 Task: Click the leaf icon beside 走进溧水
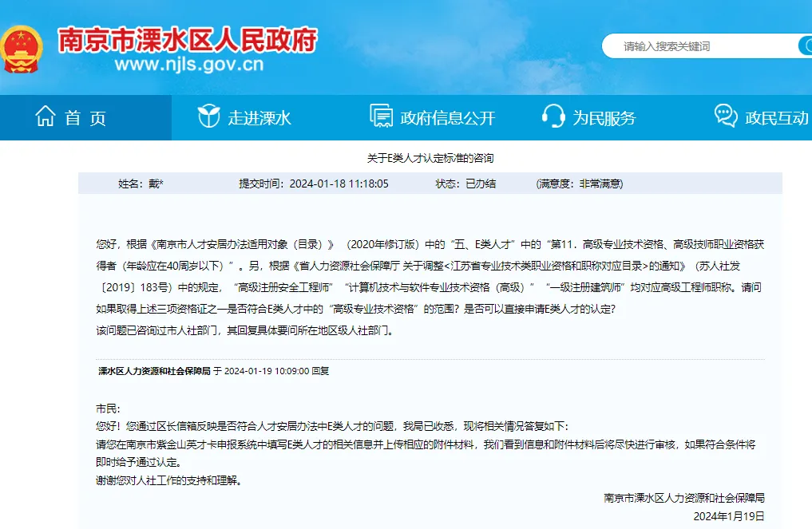point(210,116)
